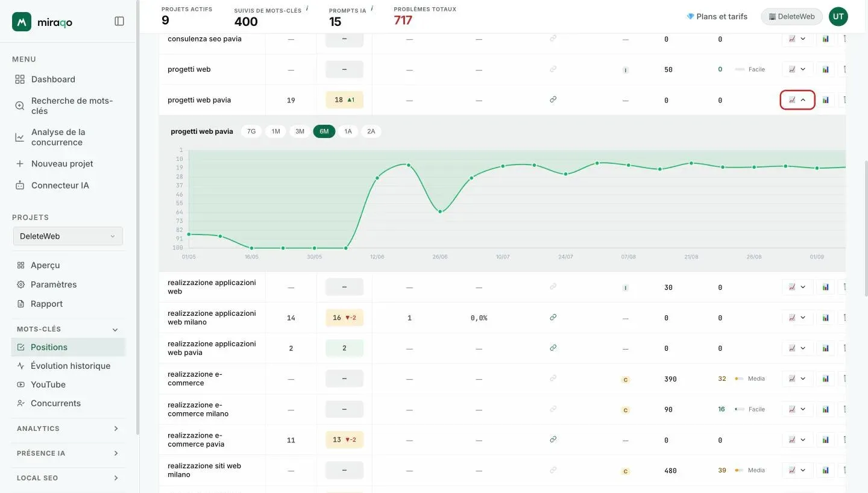Click link icon for realizzazione e-commerce pavia
This screenshot has width=868, height=493.
click(553, 439)
